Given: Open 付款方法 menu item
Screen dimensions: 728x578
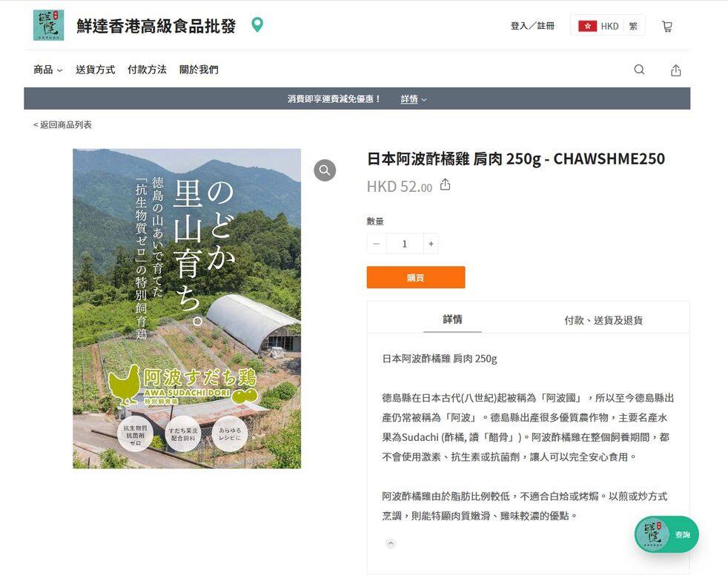Looking at the screenshot, I should tap(147, 70).
